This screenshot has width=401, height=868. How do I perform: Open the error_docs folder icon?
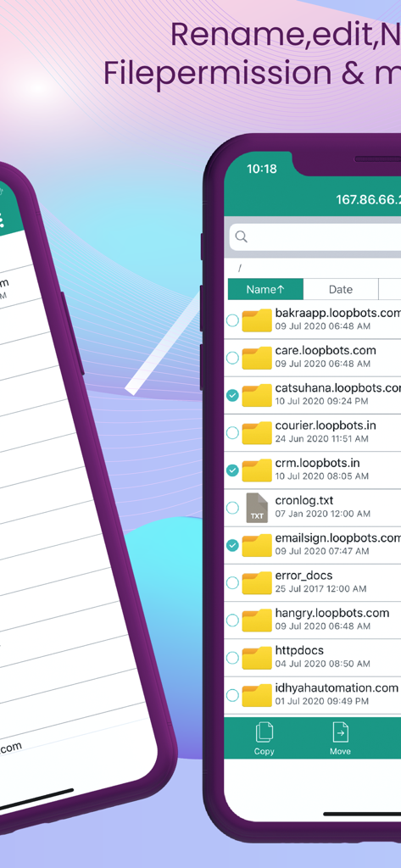click(x=257, y=583)
